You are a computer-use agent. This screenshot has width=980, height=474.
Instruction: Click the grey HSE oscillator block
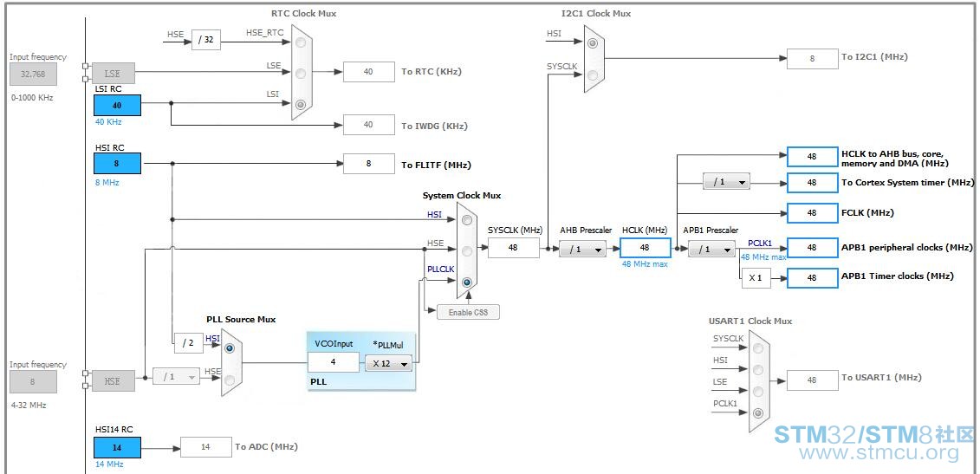point(113,380)
